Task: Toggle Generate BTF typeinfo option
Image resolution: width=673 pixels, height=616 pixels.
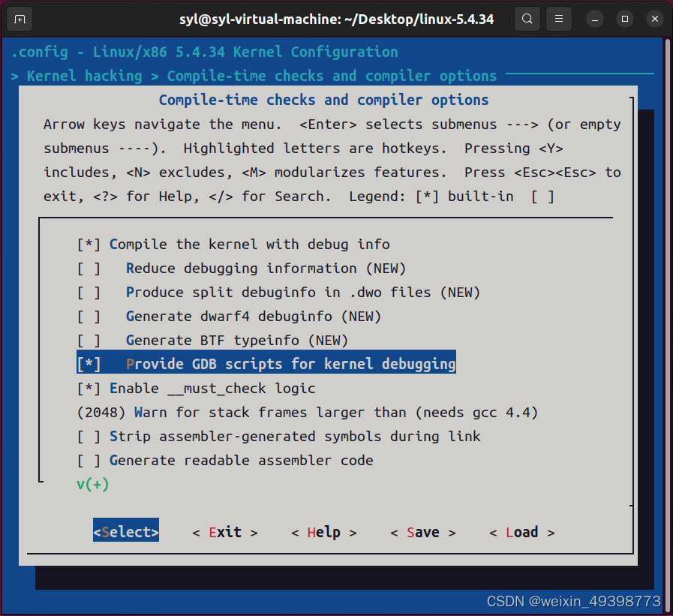Action: pos(212,341)
